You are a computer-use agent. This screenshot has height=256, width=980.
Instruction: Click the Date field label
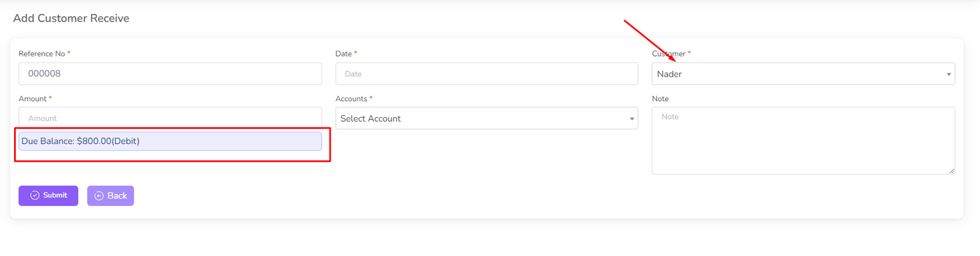coord(344,54)
